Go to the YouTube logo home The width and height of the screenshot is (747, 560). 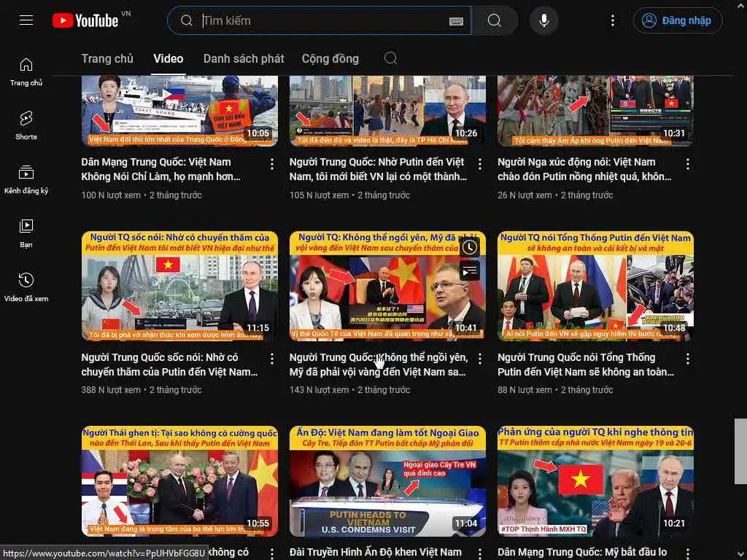click(x=86, y=20)
